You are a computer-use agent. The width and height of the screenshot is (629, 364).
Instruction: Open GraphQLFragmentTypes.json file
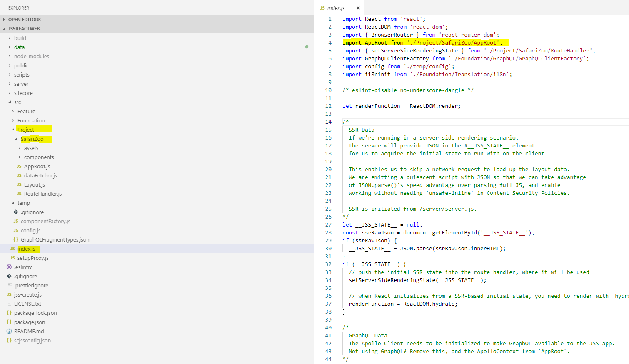55,239
